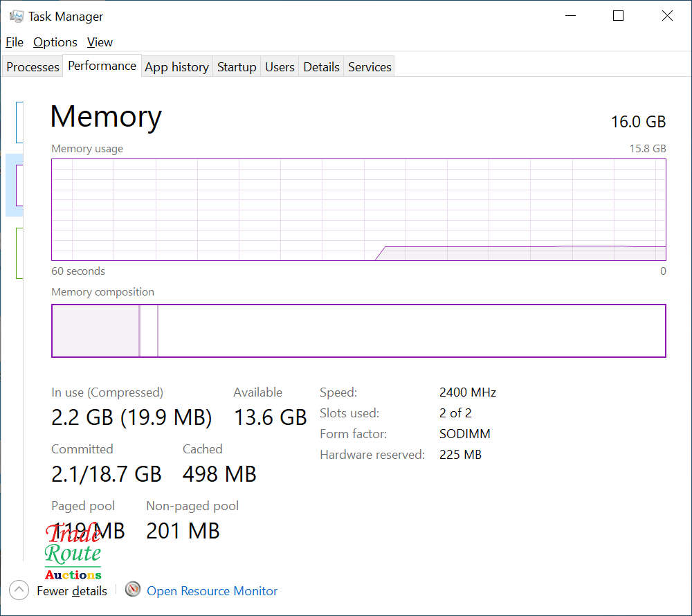Maximize the Task Manager window
The height and width of the screenshot is (616, 692).
pos(618,16)
